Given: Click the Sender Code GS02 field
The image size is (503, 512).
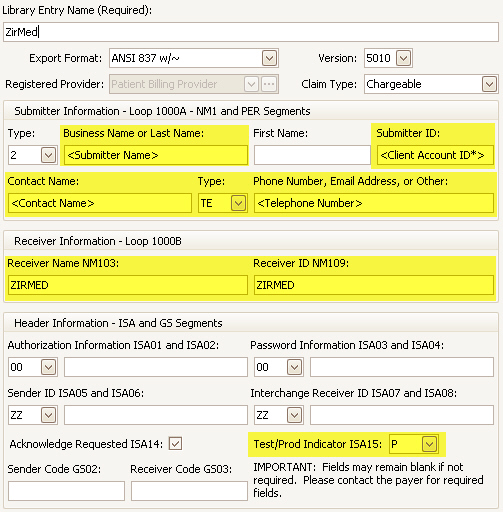Looking at the screenshot, I should click(x=67, y=491).
